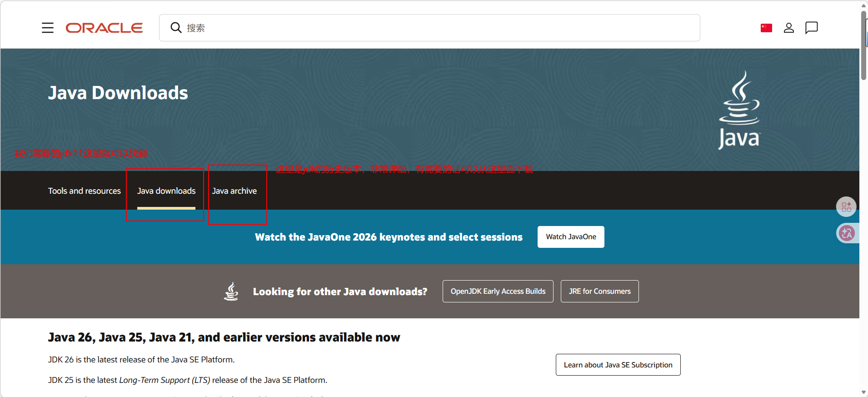This screenshot has height=397, width=868.
Task: Click the 'Java 26, Java 25, Java 21' heading
Action: pos(224,337)
